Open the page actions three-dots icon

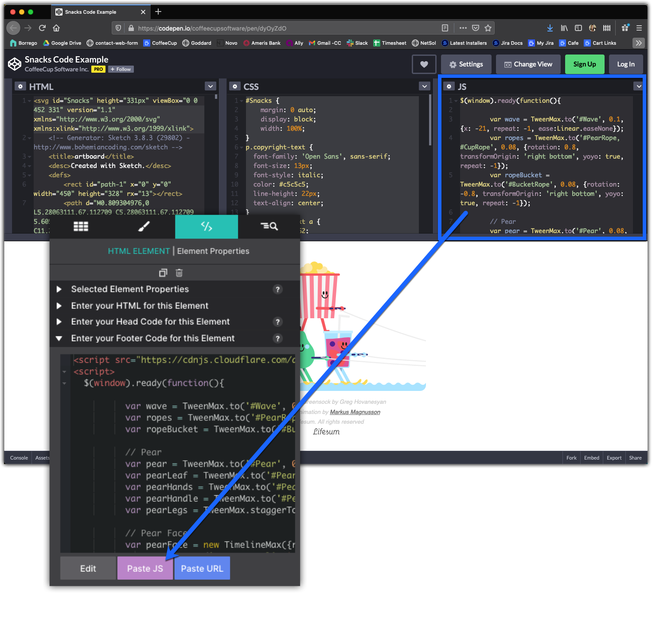pos(463,28)
